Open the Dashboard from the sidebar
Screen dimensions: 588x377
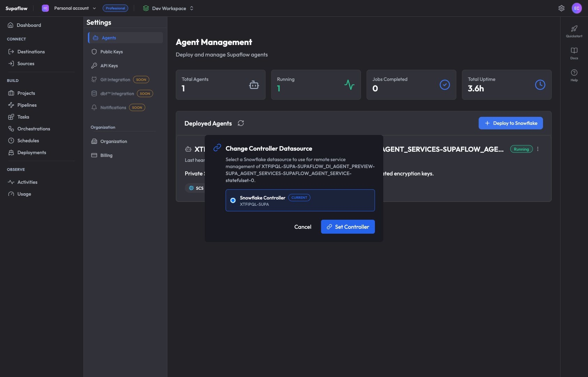[x=29, y=25]
